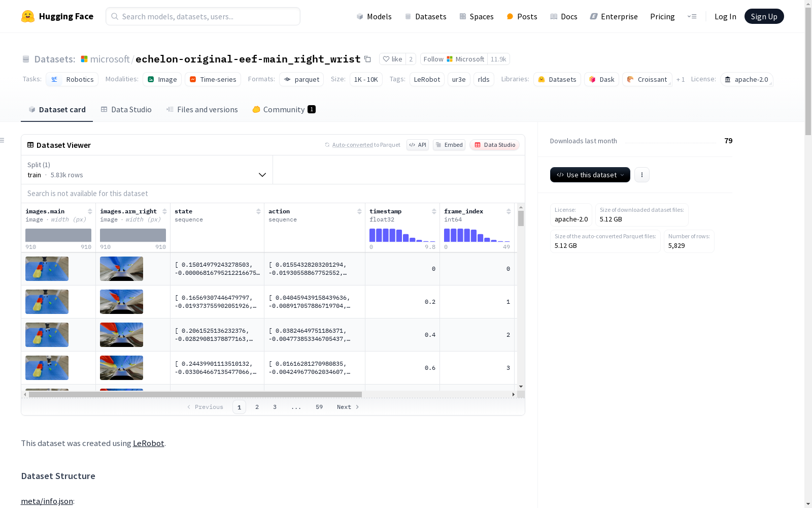This screenshot has width=812, height=508.
Task: Copy dataset name with the copy icon
Action: click(368, 59)
